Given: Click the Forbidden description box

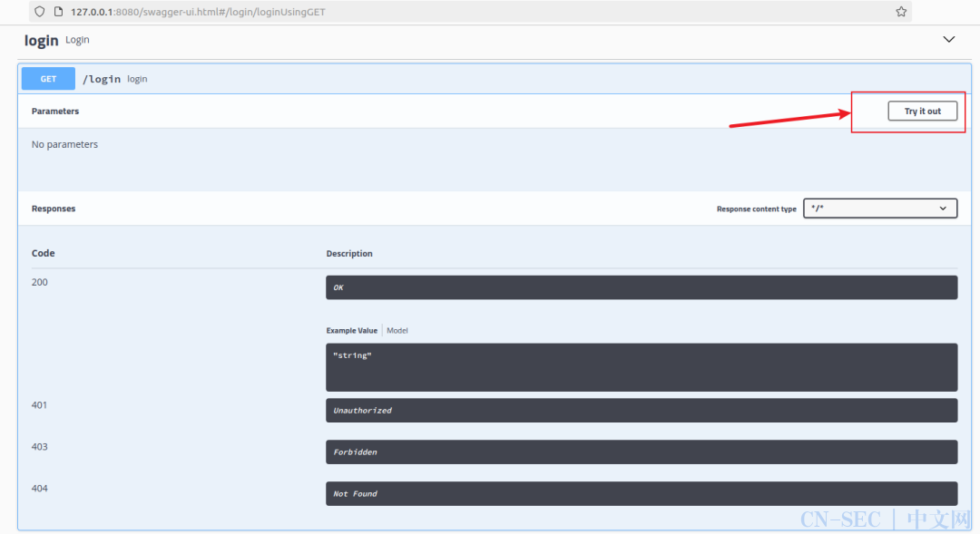Looking at the screenshot, I should 642,451.
